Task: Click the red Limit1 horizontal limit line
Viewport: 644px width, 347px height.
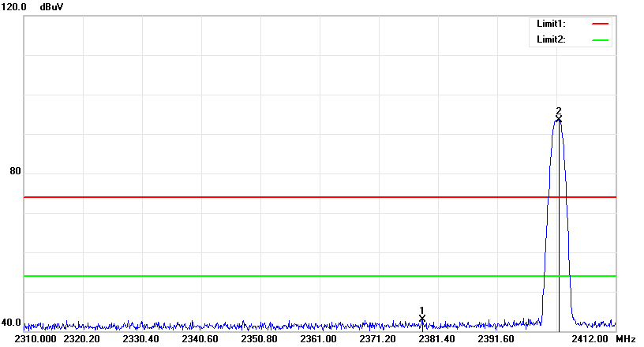Action: pyautogui.click(x=320, y=197)
